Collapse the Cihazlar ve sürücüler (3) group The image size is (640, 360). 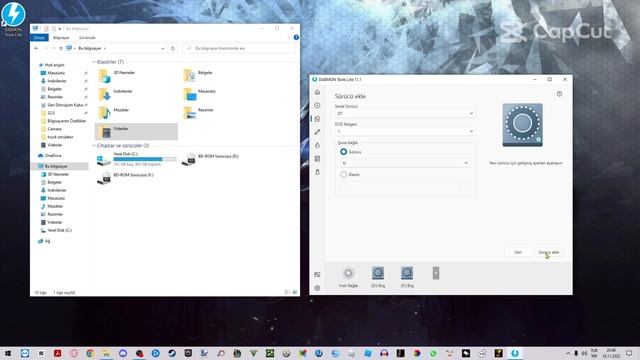(94, 146)
